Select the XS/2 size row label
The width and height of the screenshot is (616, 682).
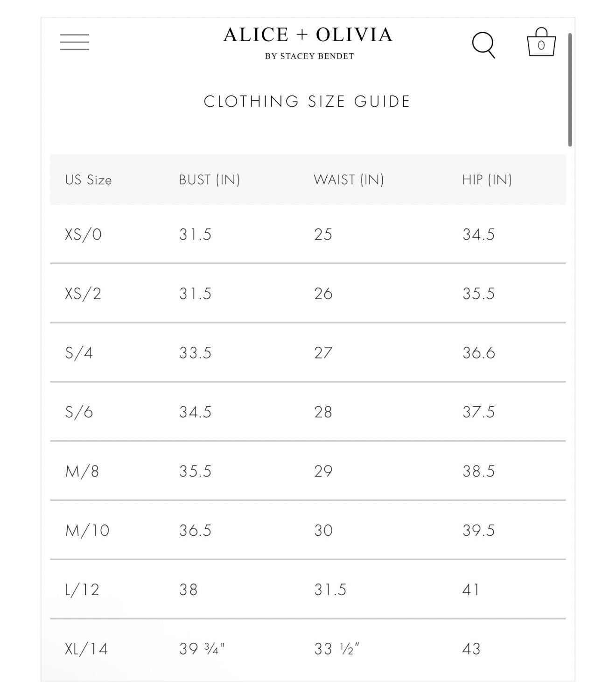(83, 294)
